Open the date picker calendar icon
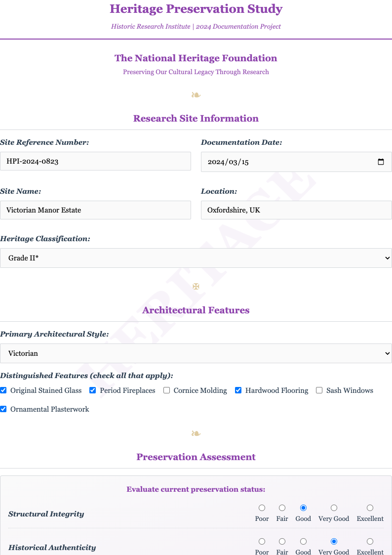392x555 pixels. coord(380,161)
